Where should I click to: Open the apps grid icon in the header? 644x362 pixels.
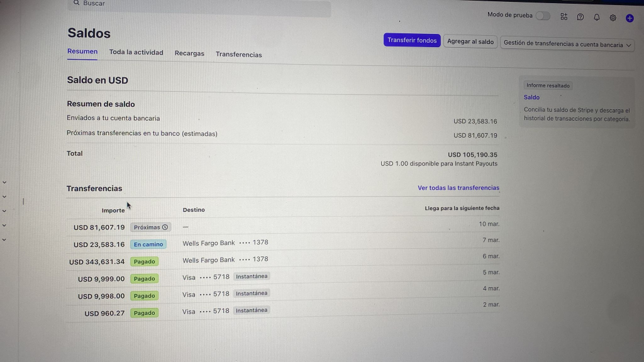click(x=564, y=17)
